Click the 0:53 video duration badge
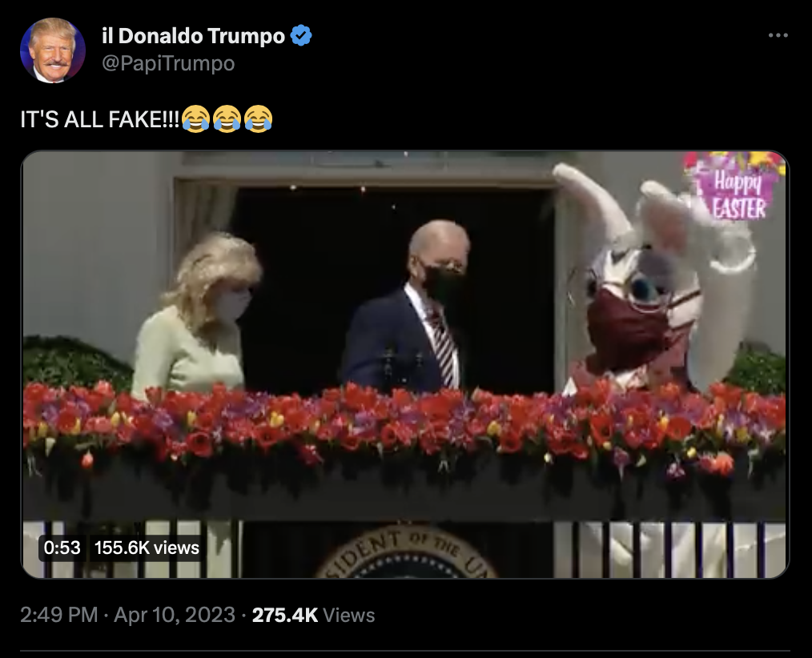This screenshot has width=812, height=658. 62,548
